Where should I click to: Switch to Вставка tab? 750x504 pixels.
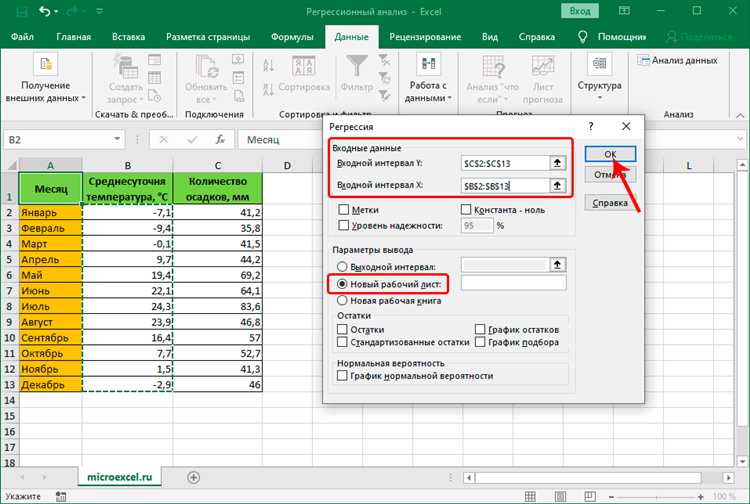click(x=128, y=37)
